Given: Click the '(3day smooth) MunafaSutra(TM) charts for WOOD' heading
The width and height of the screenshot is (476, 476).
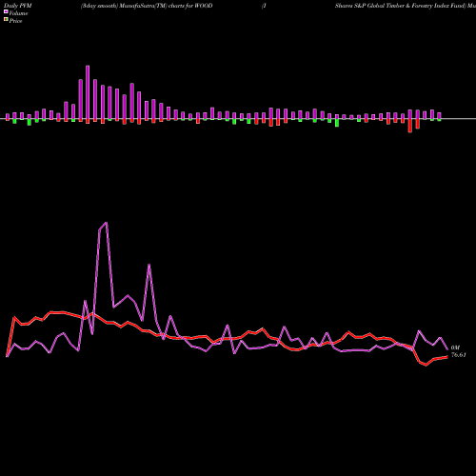Looking at the screenshot, I should (147, 6).
